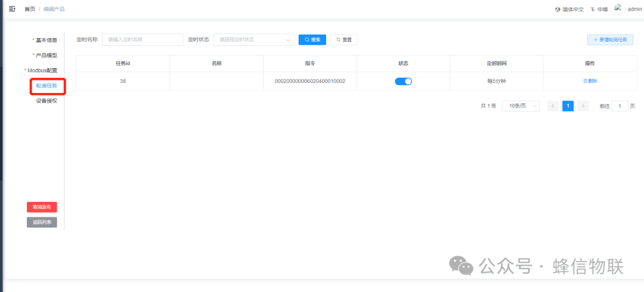Click the 重置 button
This screenshot has height=292, width=644.
(x=344, y=39)
